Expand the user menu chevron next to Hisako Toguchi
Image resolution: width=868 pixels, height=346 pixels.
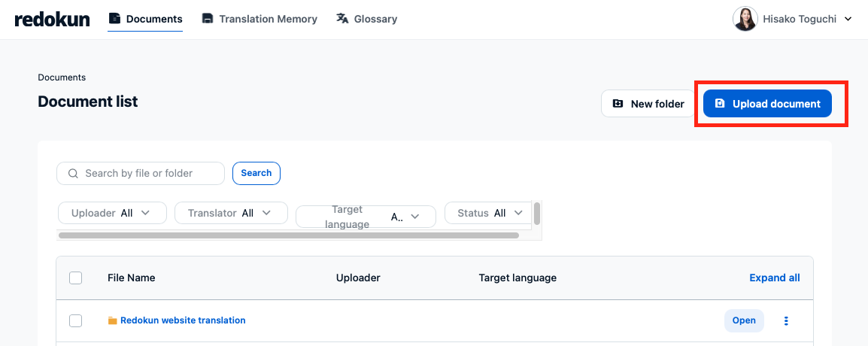[x=848, y=20]
